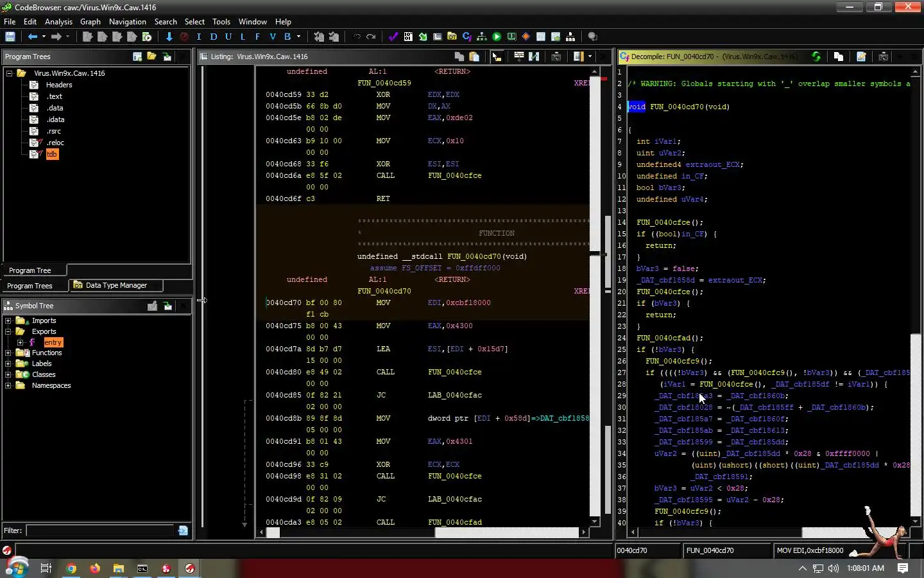Select the .text section in Program Trees
This screenshot has width=924, height=578.
[x=55, y=96]
